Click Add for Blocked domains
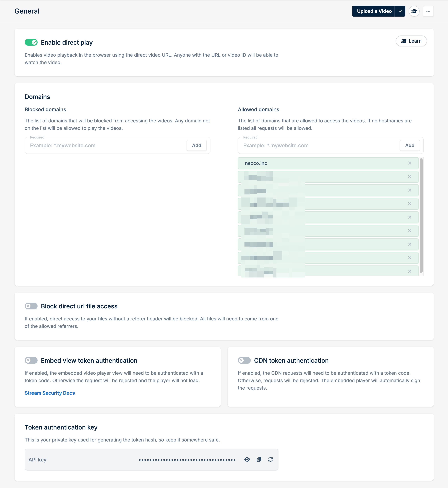The height and width of the screenshot is (488, 448). pyautogui.click(x=197, y=145)
